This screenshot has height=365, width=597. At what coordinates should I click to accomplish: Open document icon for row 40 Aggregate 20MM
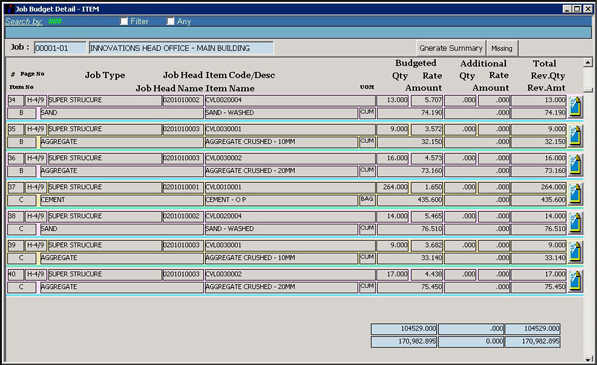pyautogui.click(x=575, y=281)
